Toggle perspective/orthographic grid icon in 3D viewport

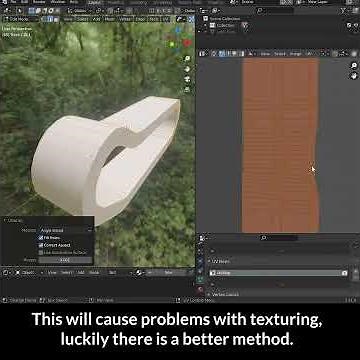click(x=187, y=89)
